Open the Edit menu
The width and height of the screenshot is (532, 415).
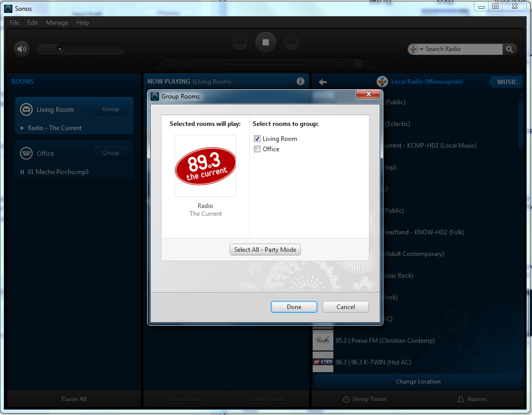pos(33,23)
